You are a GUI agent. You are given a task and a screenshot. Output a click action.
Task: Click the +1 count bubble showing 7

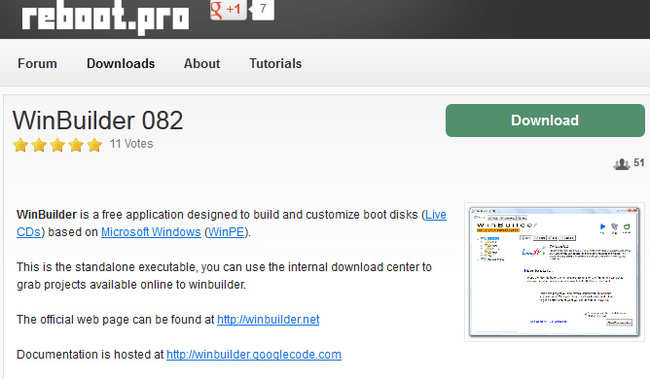pyautogui.click(x=262, y=9)
